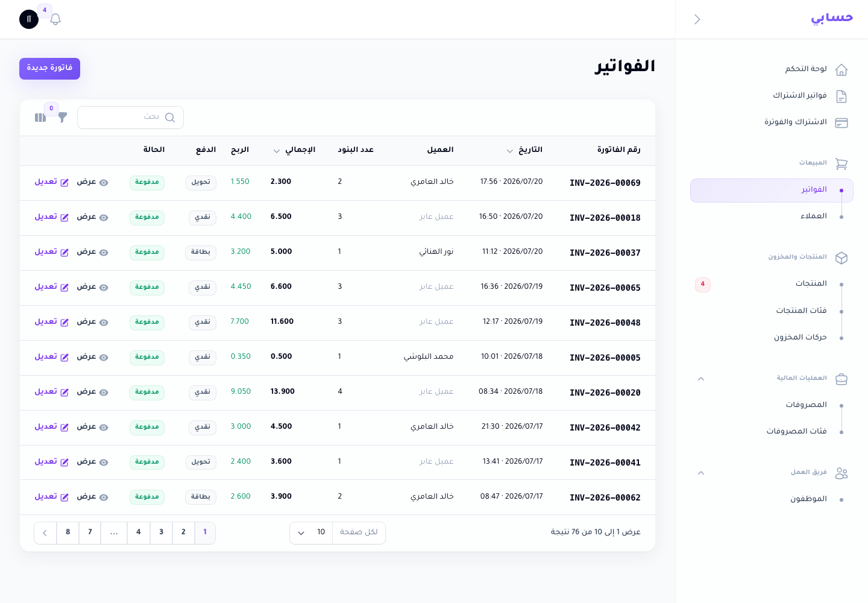Click the الاشتراك والفوترة card icon
Viewport: 868px width, 603px height.
[841, 123]
